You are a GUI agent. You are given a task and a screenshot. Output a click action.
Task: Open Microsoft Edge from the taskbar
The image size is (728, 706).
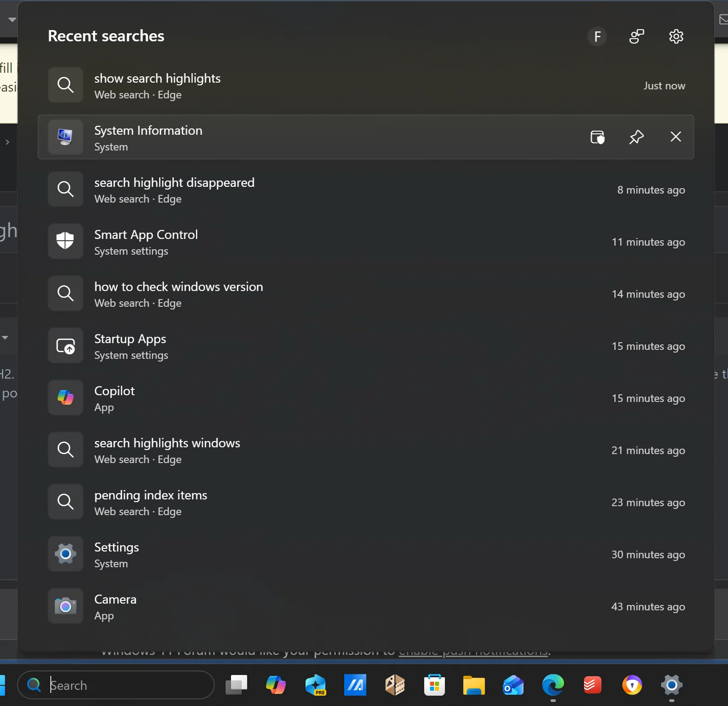click(x=553, y=685)
